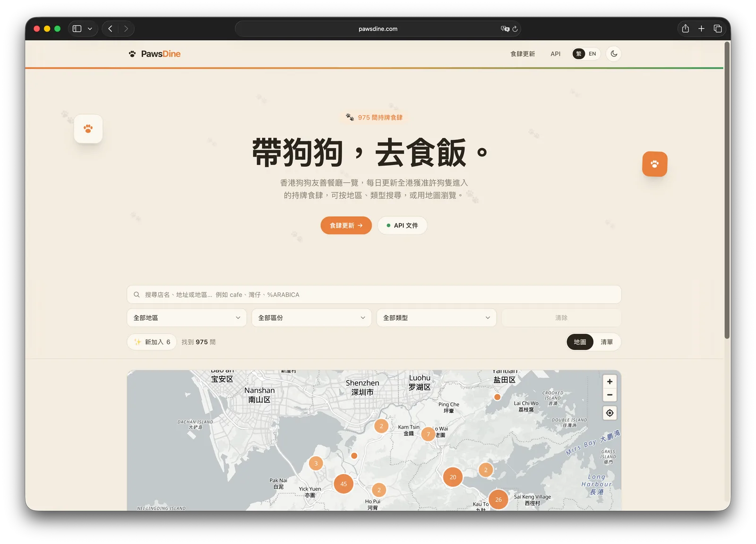Switch language to 繁 (Traditional Chinese)

579,54
